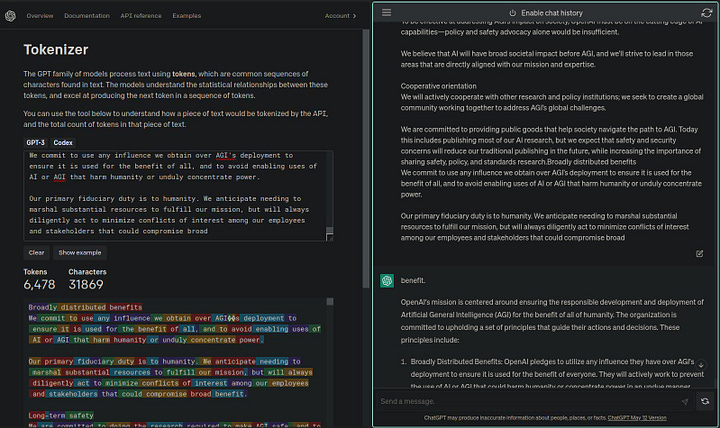Click the power icon beside Enable chat history
The width and height of the screenshot is (720, 428).
click(x=512, y=13)
